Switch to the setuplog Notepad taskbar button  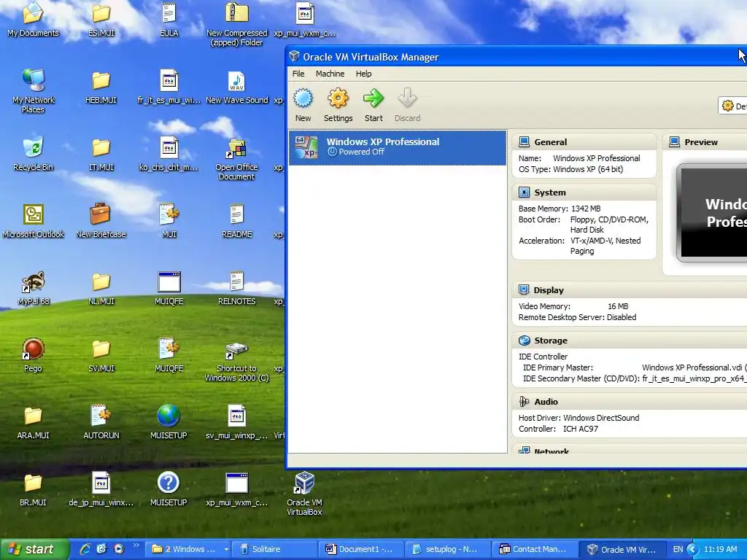448,549
